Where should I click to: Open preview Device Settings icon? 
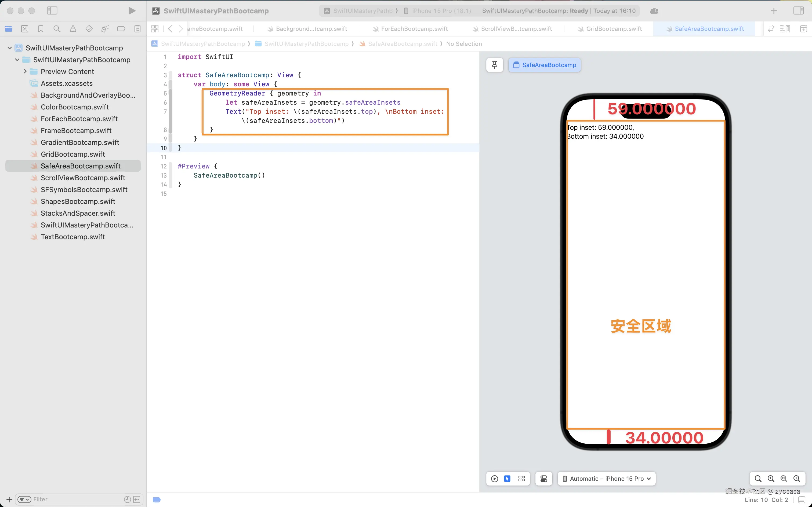coord(543,479)
